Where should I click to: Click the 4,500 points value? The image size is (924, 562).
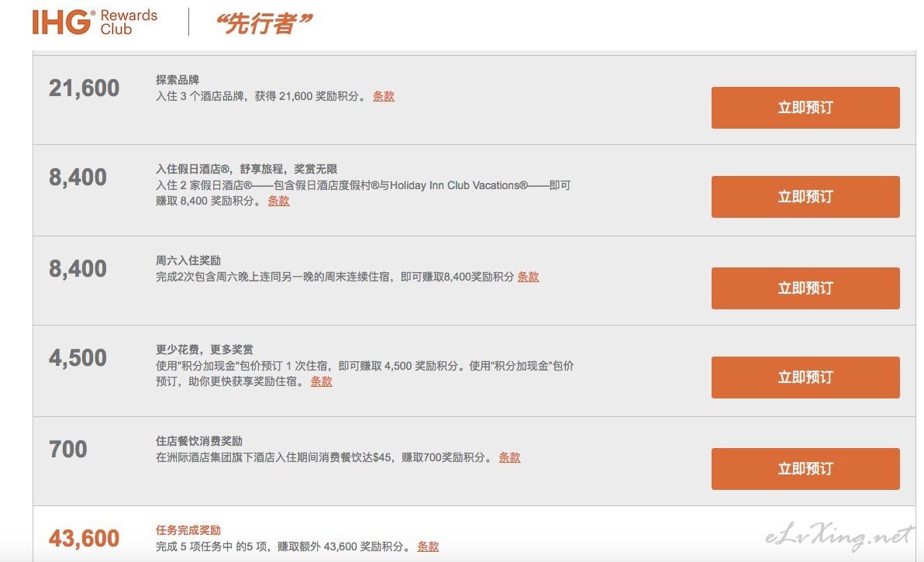78,358
